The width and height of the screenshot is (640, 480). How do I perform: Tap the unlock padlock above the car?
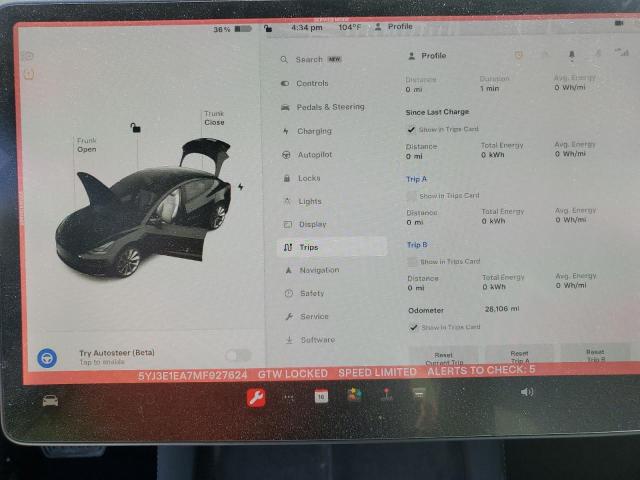point(136,128)
